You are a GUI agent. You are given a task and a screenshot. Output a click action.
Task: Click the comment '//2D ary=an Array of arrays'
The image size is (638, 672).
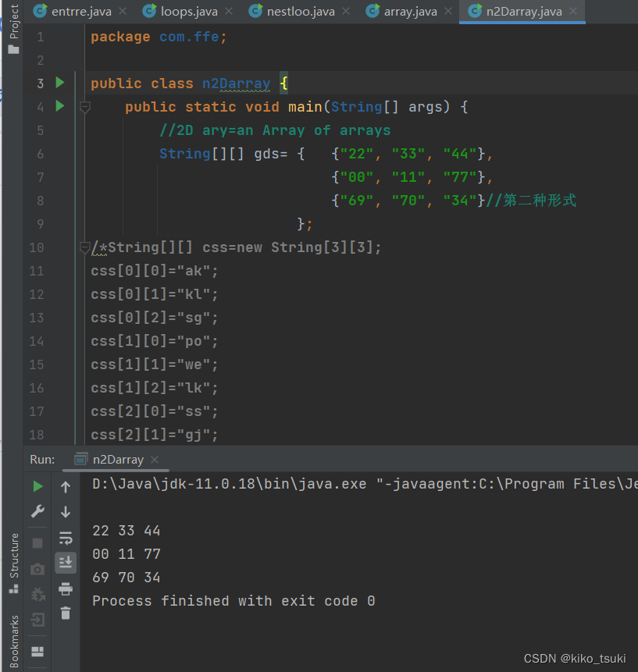[275, 130]
